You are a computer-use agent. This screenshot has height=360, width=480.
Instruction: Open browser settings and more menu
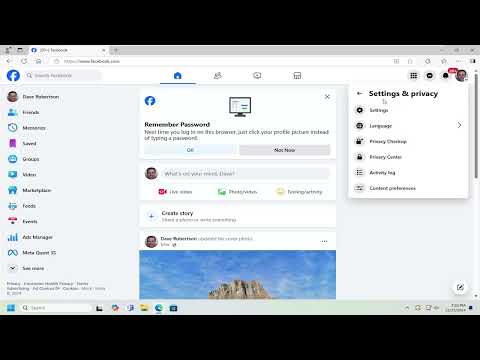click(459, 61)
